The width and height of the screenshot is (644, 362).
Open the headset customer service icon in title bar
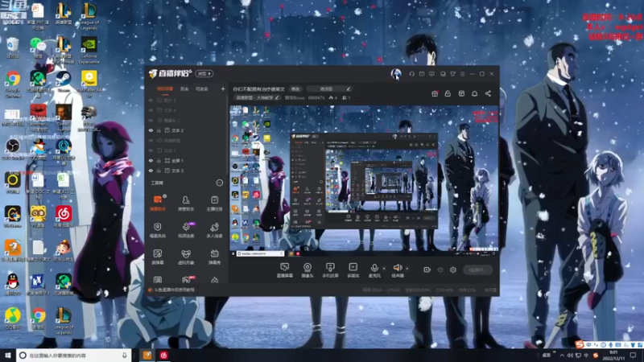[x=411, y=74]
